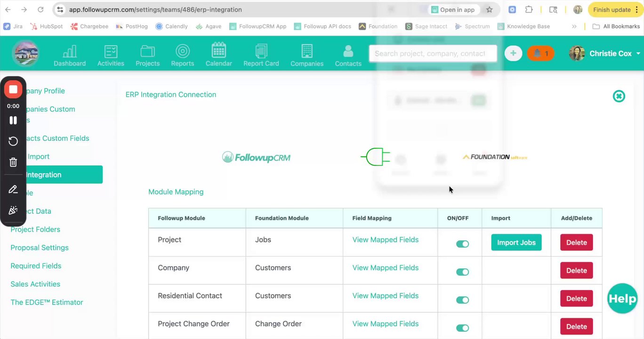Viewport: 644px width, 339px height.
Task: Go to Activities in the top navigation
Action: [x=111, y=56]
